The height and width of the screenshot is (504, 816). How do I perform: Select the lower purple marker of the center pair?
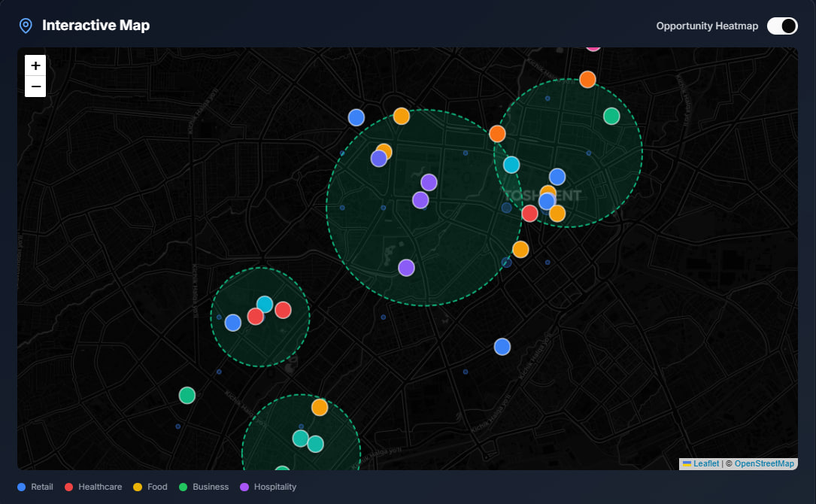(x=420, y=200)
